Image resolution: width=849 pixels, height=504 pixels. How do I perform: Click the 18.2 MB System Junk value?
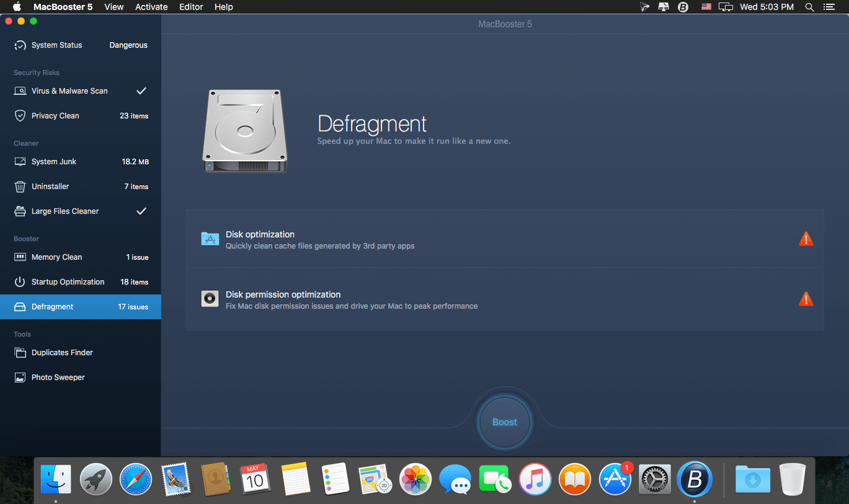135,162
